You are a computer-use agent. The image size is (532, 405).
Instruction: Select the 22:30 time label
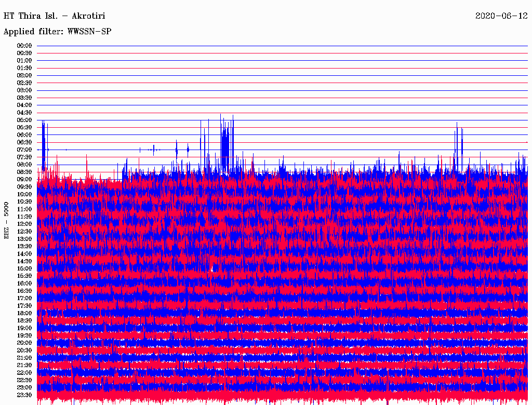(x=24, y=380)
